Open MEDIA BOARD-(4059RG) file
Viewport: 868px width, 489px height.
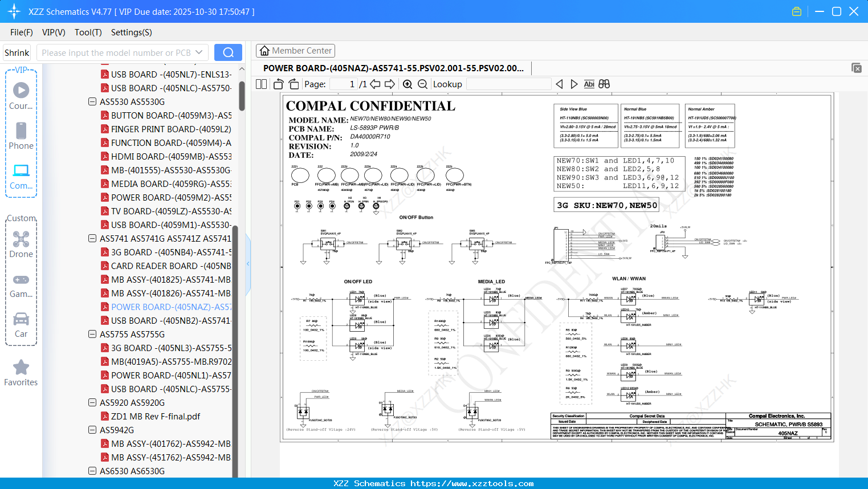coord(171,184)
